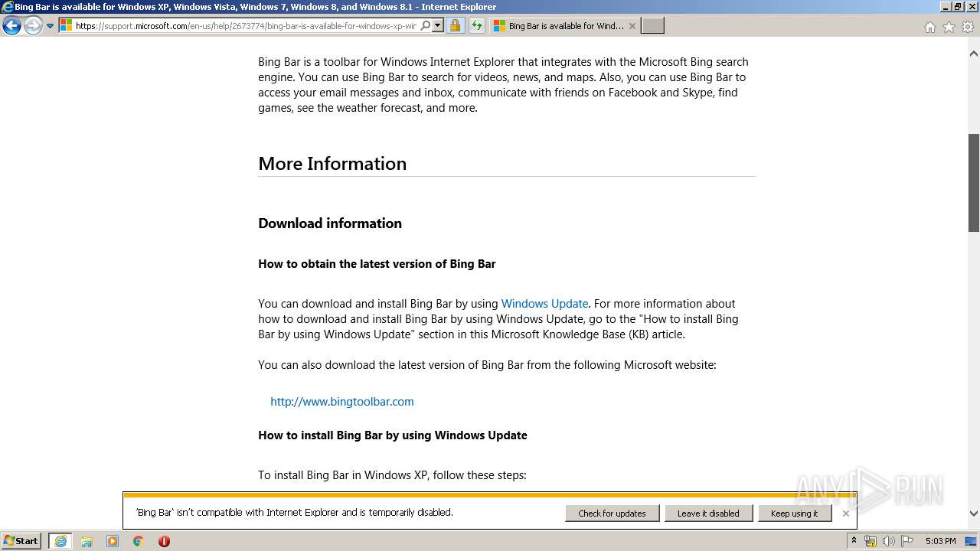Click the scrollbar down arrow

point(974,514)
